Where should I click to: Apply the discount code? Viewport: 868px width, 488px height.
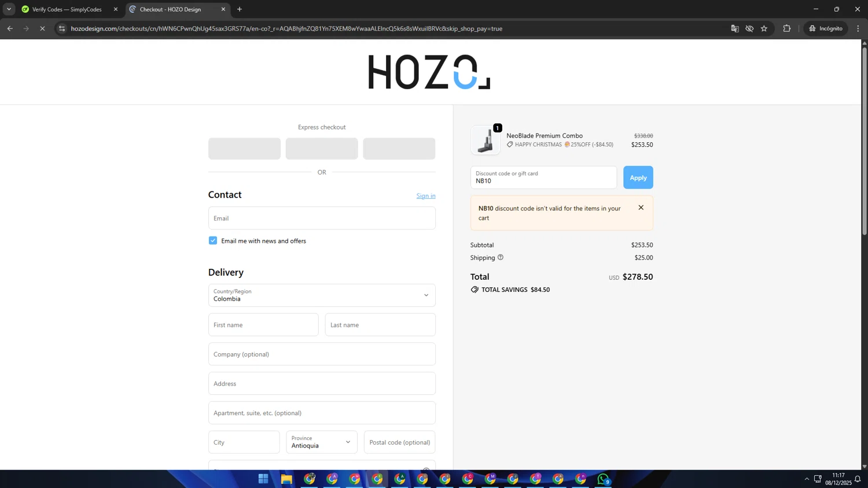coord(638,178)
